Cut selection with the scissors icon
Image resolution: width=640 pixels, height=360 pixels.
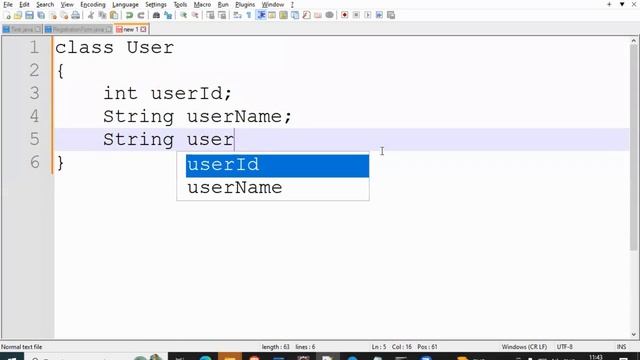[91, 16]
